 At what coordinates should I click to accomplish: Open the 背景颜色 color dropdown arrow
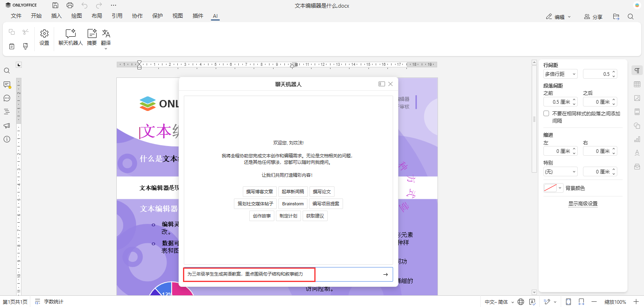click(x=560, y=188)
